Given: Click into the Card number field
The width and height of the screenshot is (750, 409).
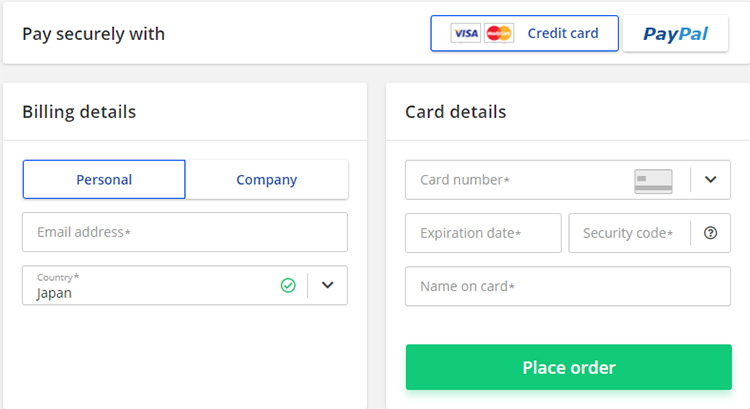Looking at the screenshot, I should coord(520,180).
